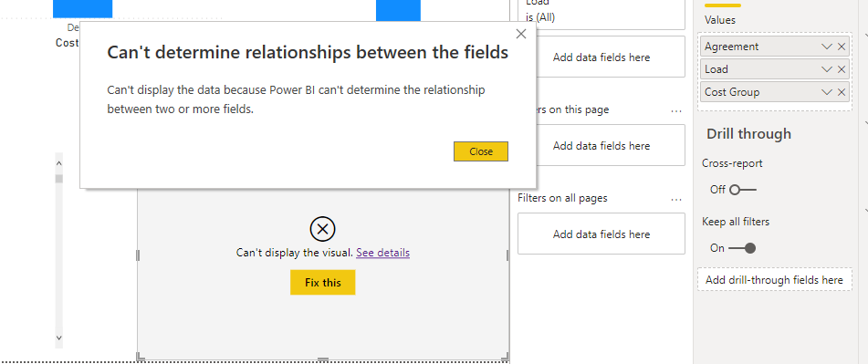The width and height of the screenshot is (868, 364).
Task: Click the error circle-X icon in the visual
Action: pos(323,229)
